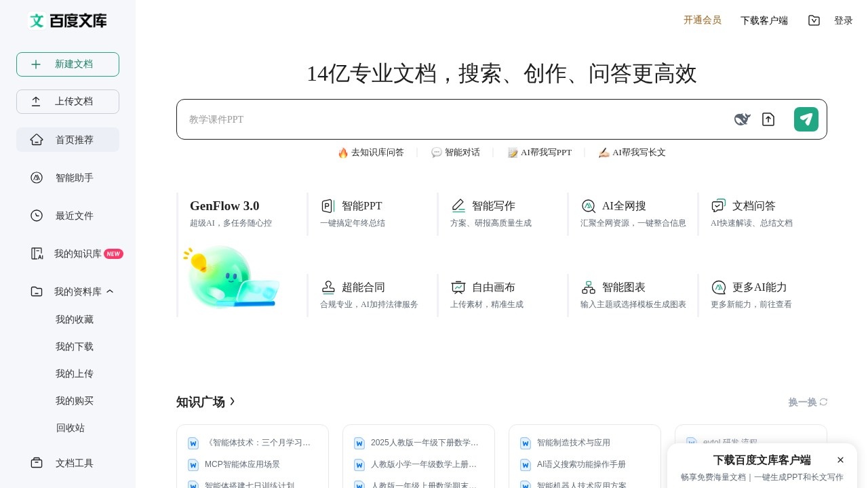Open 智能助手 from the sidebar
The image size is (868, 488).
coord(74,178)
